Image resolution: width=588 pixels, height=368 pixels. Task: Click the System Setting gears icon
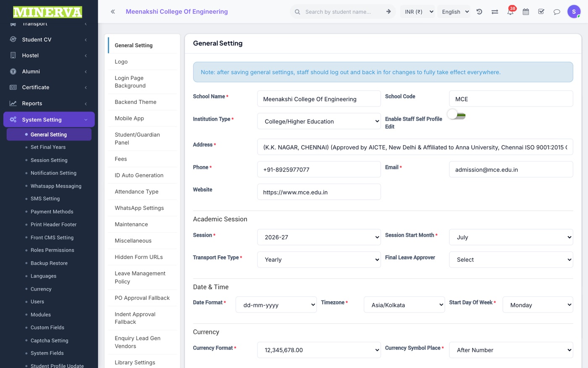tap(13, 119)
